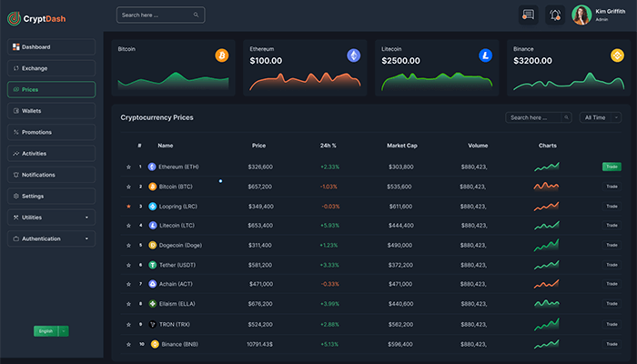Click the 24h % column header
Viewport: 637px width, 364px height.
(329, 146)
